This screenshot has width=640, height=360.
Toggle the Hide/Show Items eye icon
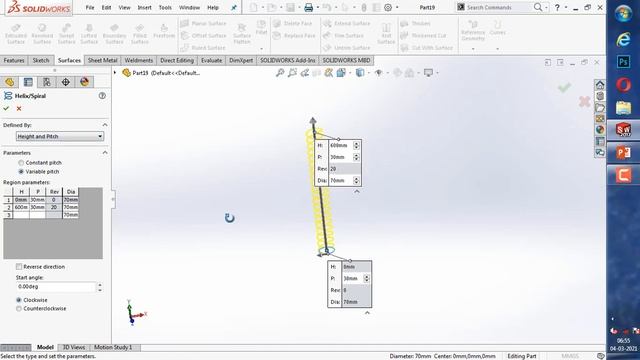pos(378,73)
